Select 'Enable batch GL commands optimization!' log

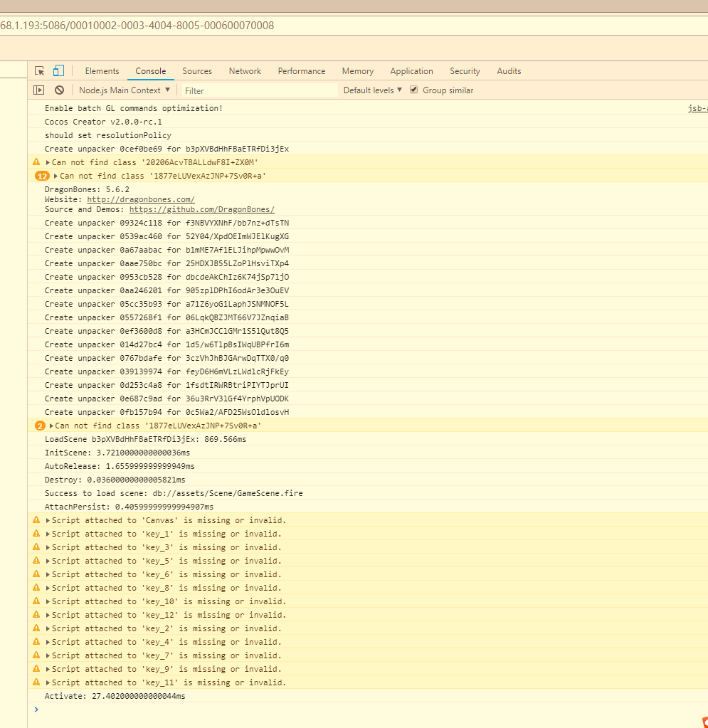pos(134,108)
